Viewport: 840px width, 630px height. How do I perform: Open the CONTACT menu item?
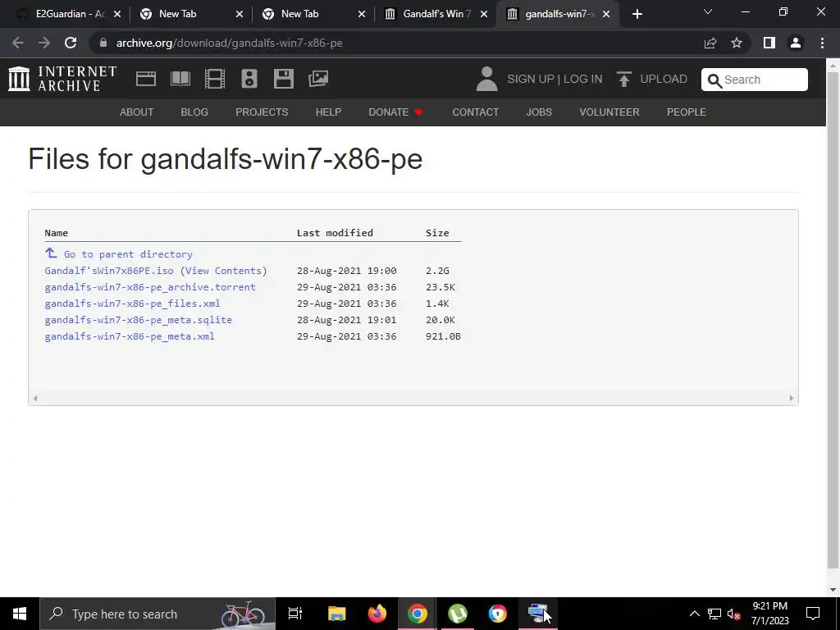[475, 112]
